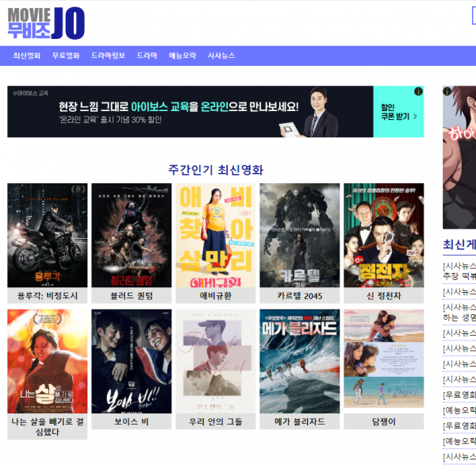
Task: Click the 주간인기 최신영화 heading
Action: click(216, 170)
